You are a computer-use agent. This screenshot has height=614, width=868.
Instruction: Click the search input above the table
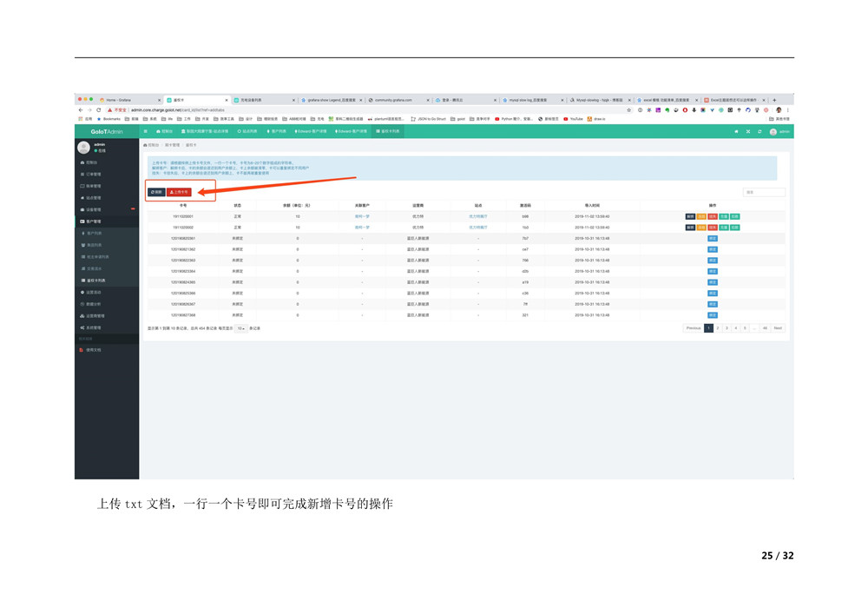tap(764, 192)
